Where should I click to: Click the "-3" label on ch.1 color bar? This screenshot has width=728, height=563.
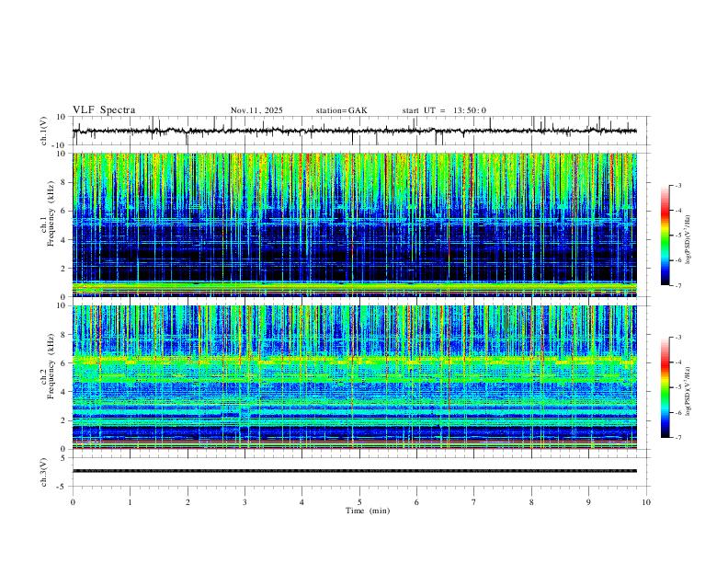click(x=678, y=185)
